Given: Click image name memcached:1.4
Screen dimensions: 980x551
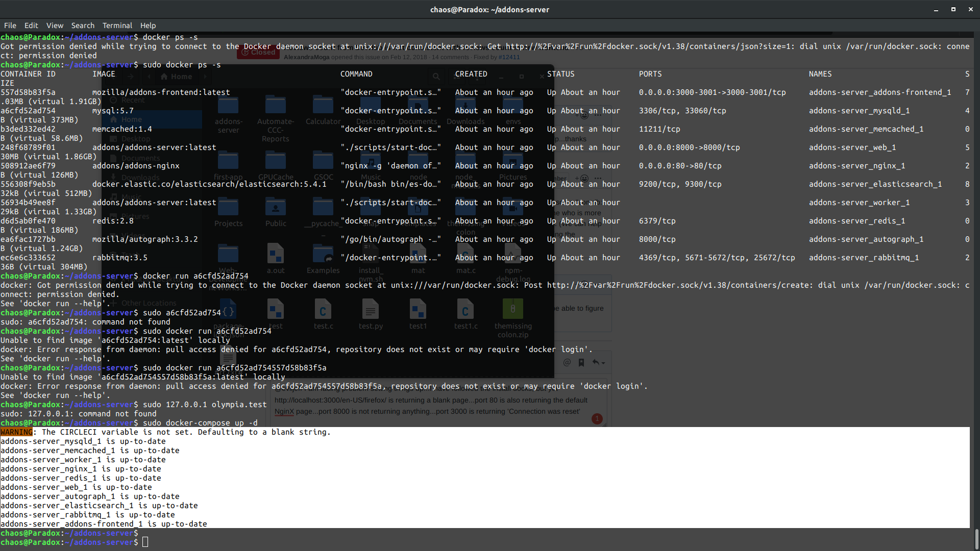Looking at the screenshot, I should [x=122, y=129].
